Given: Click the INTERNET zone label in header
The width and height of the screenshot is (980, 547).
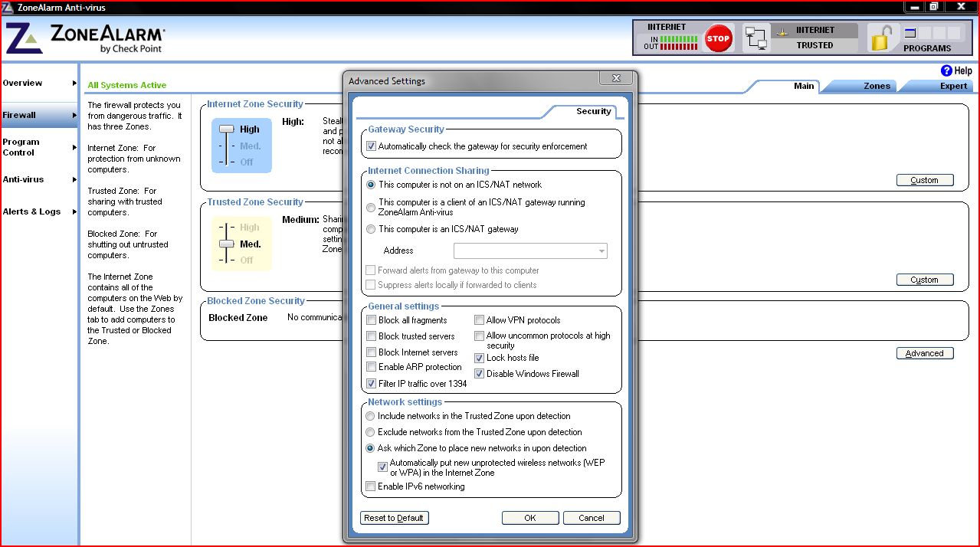Looking at the screenshot, I should [815, 30].
